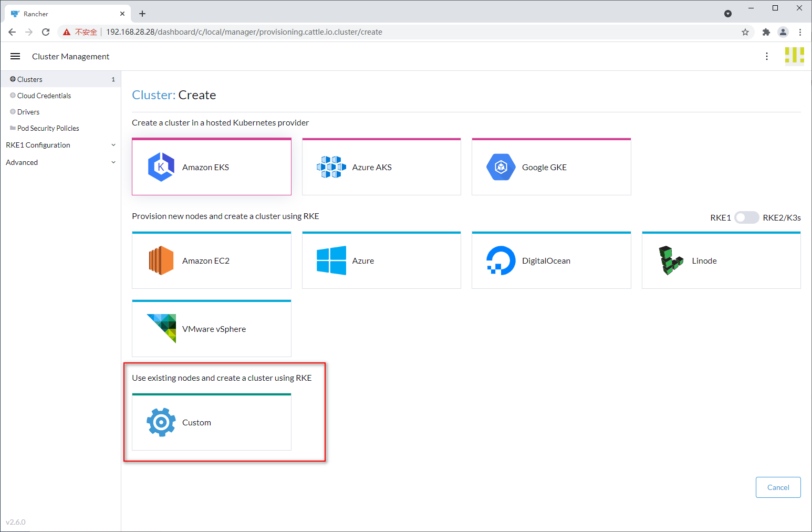
Task: Click the browser forward arrow
Action: tap(29, 32)
